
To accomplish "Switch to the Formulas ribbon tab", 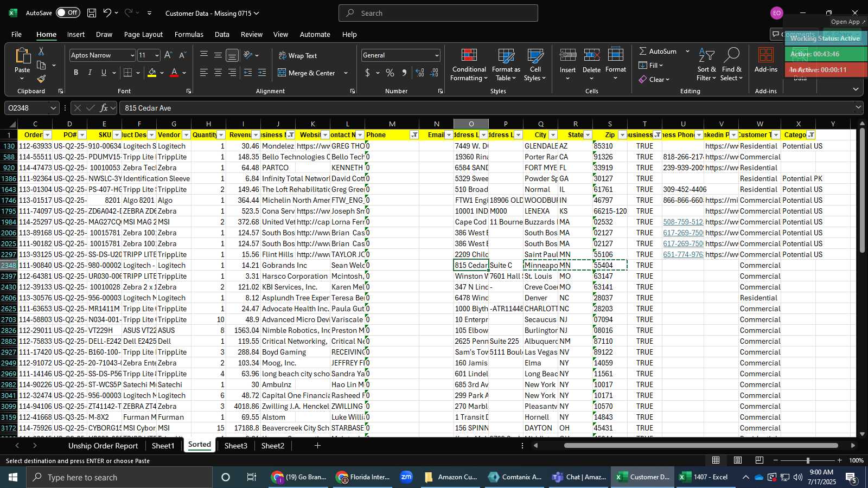I will pos(189,34).
